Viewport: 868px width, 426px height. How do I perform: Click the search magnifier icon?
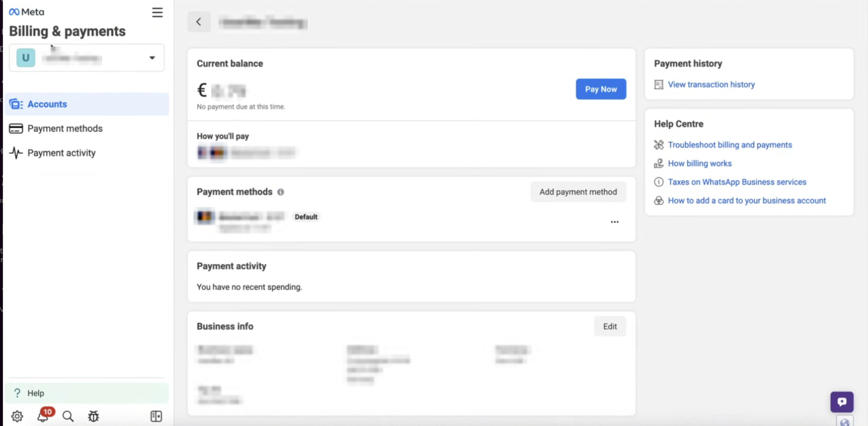(x=68, y=416)
